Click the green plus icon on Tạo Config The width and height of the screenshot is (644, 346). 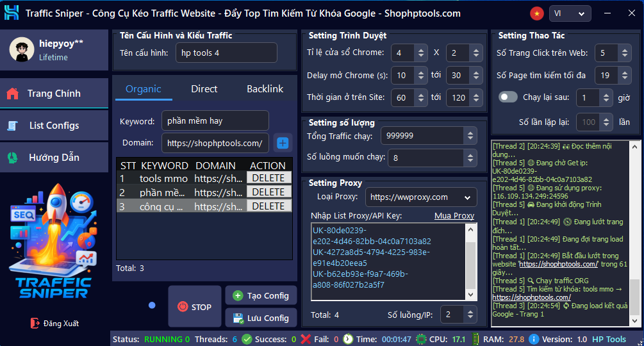238,295
